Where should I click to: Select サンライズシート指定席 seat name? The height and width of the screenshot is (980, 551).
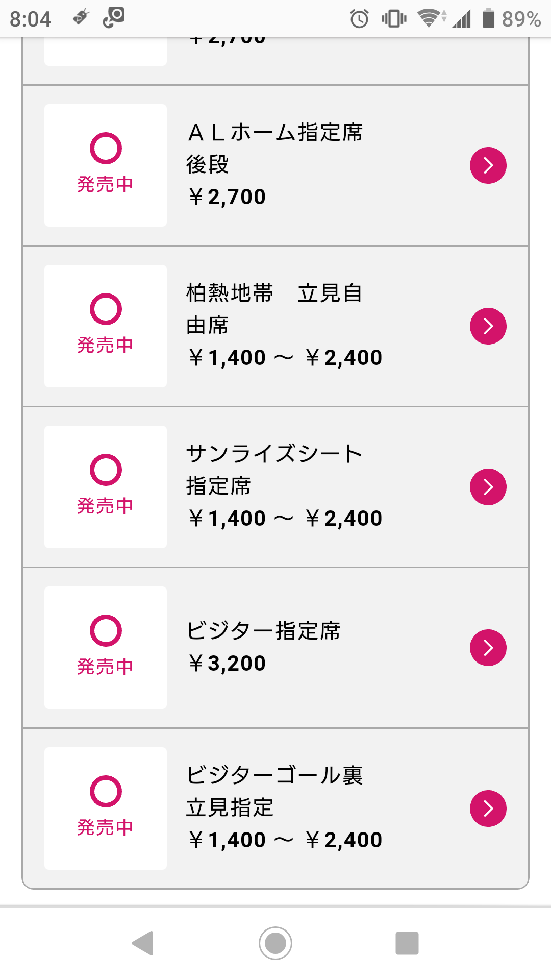tap(274, 470)
